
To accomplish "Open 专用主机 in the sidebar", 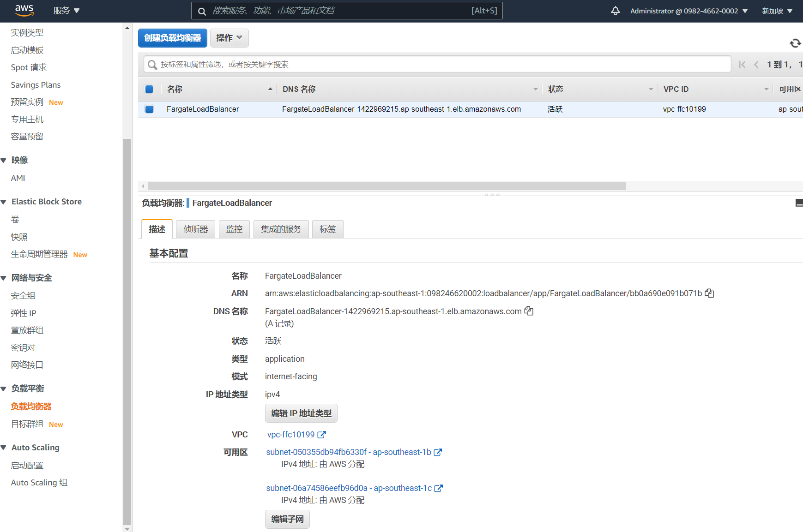I will pos(27,120).
